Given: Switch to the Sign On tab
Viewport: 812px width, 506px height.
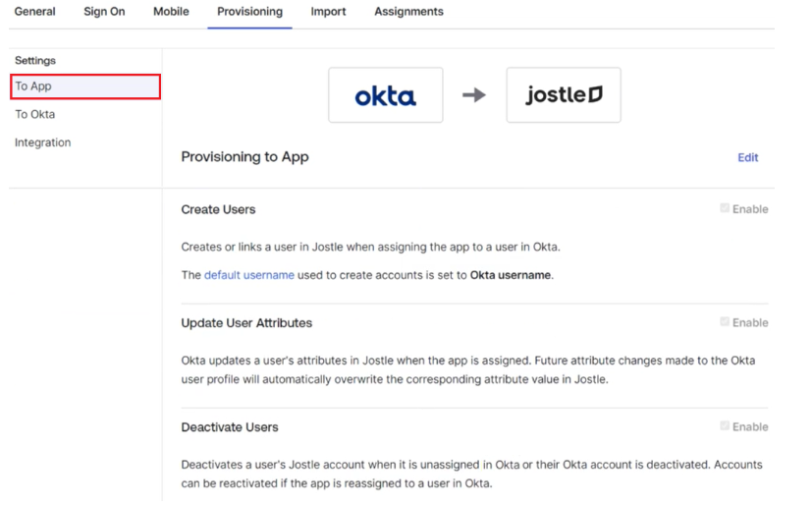Looking at the screenshot, I should point(104,12).
